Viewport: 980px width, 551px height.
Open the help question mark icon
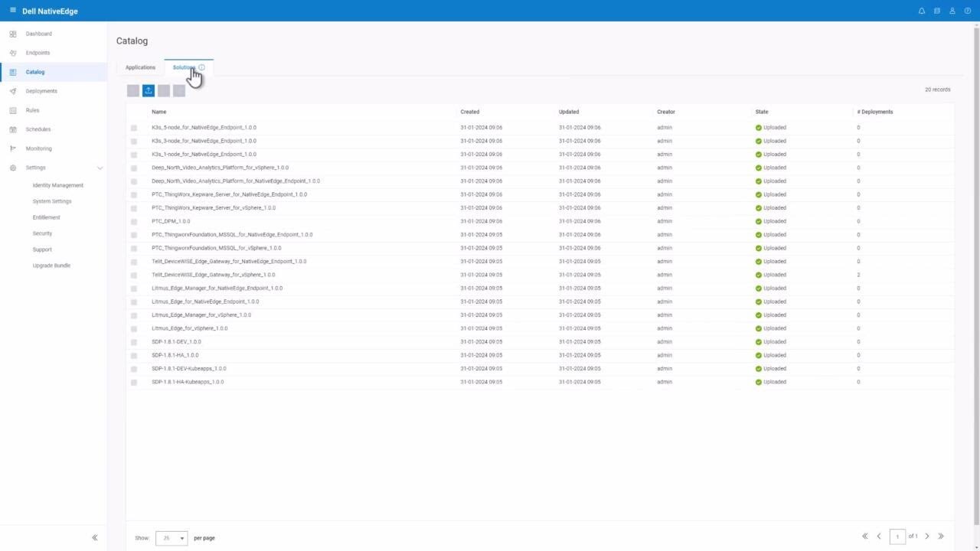click(968, 11)
